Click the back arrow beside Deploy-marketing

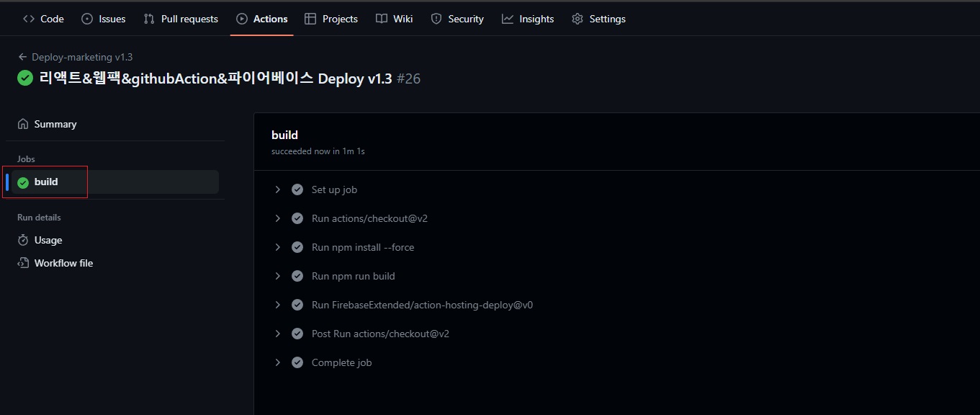click(x=23, y=57)
